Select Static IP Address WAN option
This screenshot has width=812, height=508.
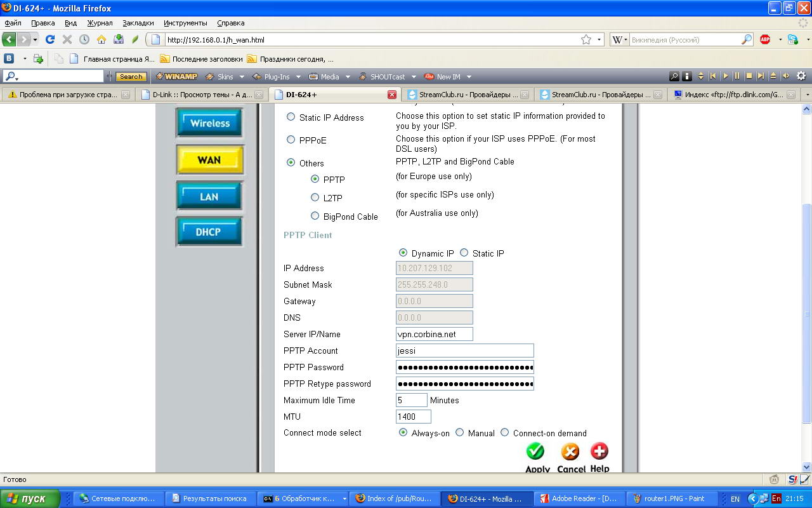click(291, 117)
